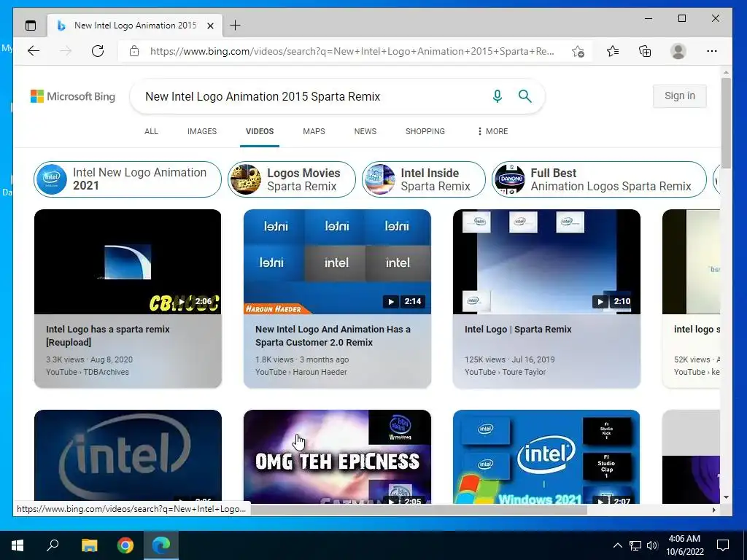The image size is (747, 560).
Task: Open the Intel Windows 2021 video thumbnail
Action: tap(546, 456)
